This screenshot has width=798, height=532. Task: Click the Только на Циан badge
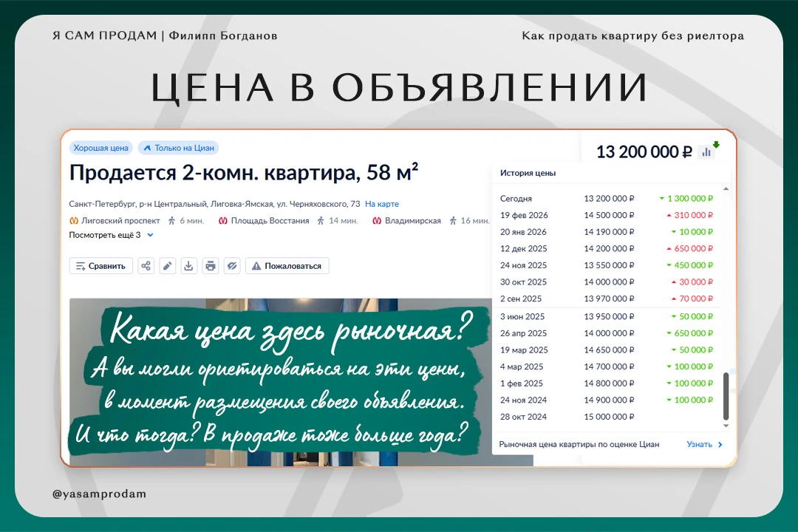click(178, 148)
